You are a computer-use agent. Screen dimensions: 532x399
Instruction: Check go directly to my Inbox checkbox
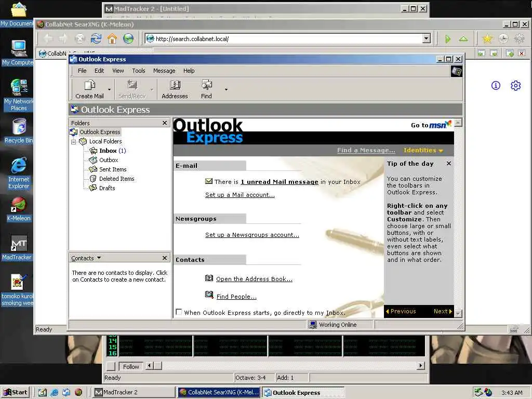179,312
